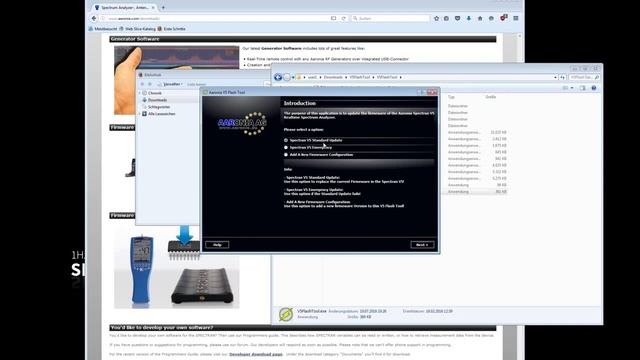Open Firefox downloads arrow icon
640x360 pixels.
[469, 18]
